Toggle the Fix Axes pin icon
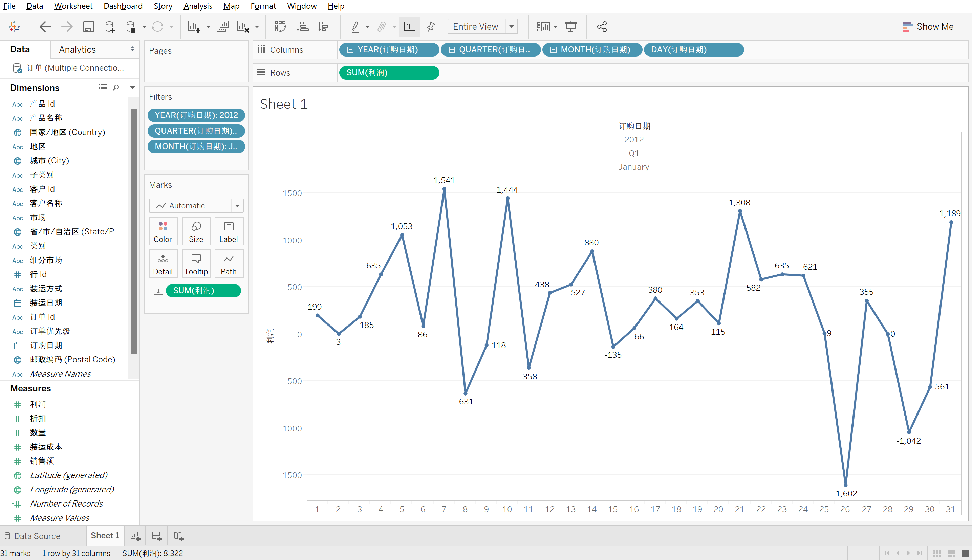 [431, 26]
